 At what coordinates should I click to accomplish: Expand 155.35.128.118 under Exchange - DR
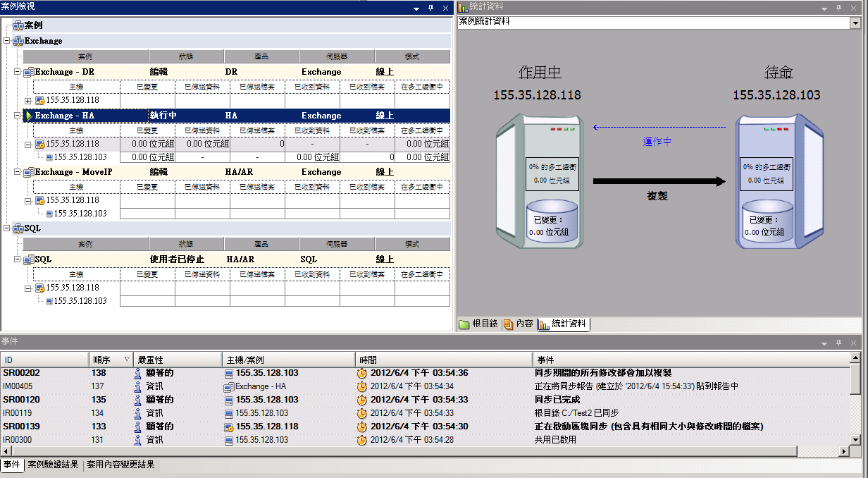tap(28, 101)
